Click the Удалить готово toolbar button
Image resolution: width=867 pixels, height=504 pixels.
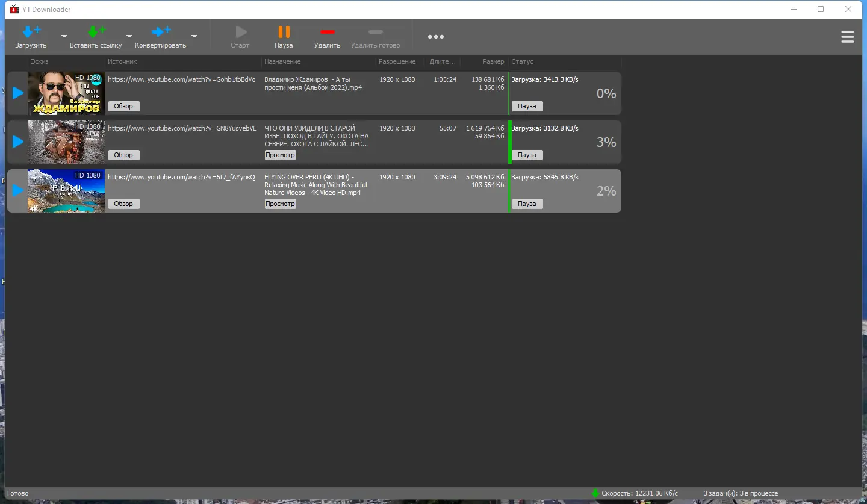tap(375, 37)
